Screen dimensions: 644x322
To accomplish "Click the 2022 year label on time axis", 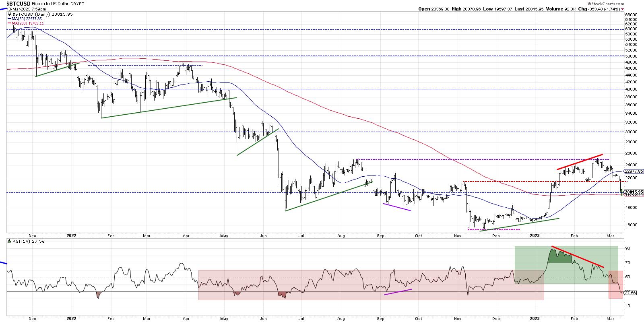I will (71, 235).
